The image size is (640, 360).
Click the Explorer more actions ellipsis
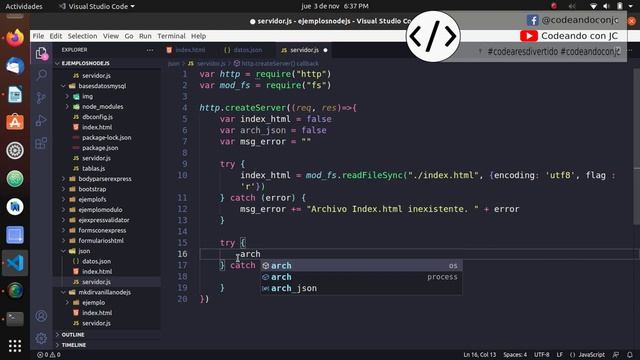coord(150,50)
